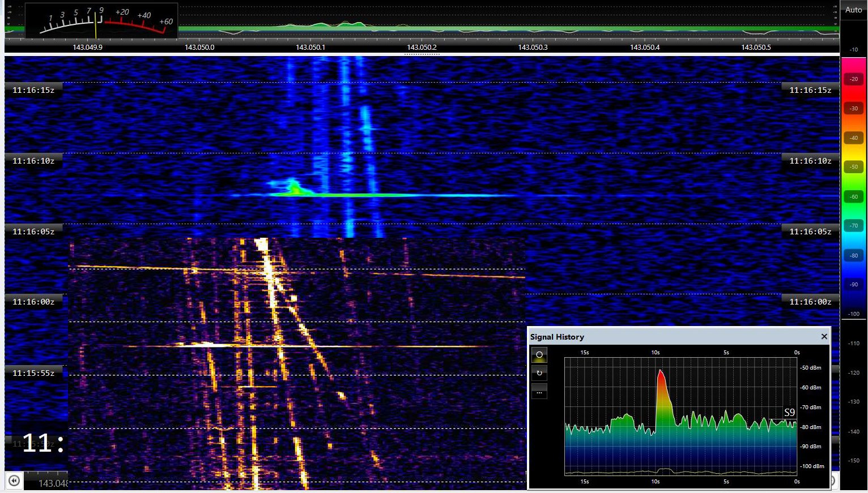Viewport: 868px width, 493px height.
Task: Click the -150 label on the level scale
Action: coord(854,461)
